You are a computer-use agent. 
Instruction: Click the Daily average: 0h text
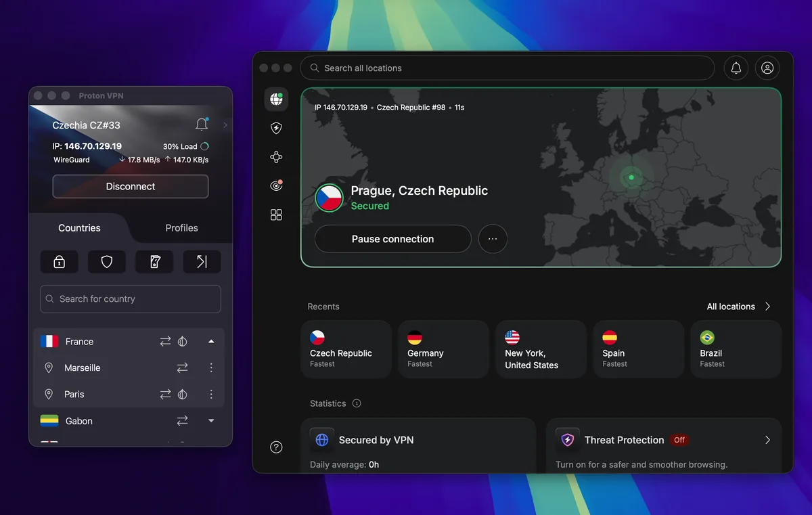pos(344,465)
